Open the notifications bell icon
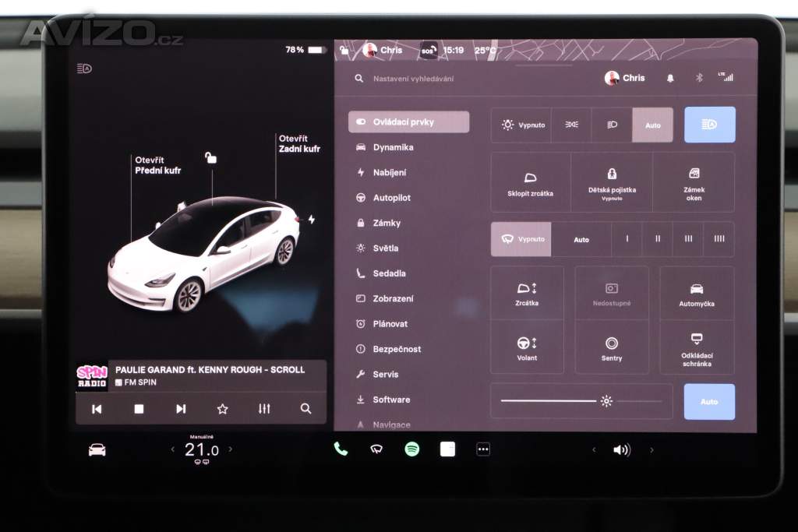 pos(670,78)
